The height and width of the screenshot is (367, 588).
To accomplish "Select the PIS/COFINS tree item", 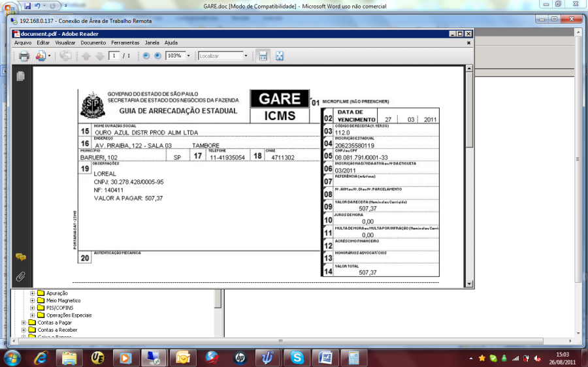I will coord(59,308).
